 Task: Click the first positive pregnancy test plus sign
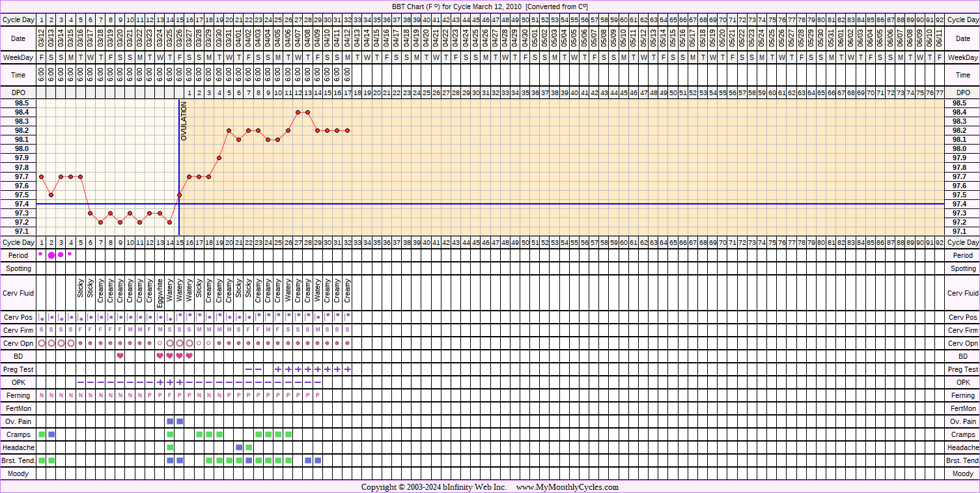[278, 369]
